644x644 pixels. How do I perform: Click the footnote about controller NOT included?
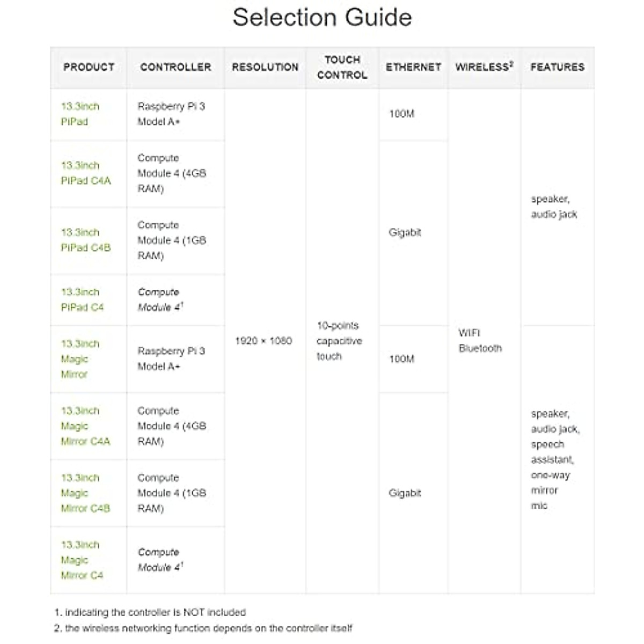coord(150,612)
